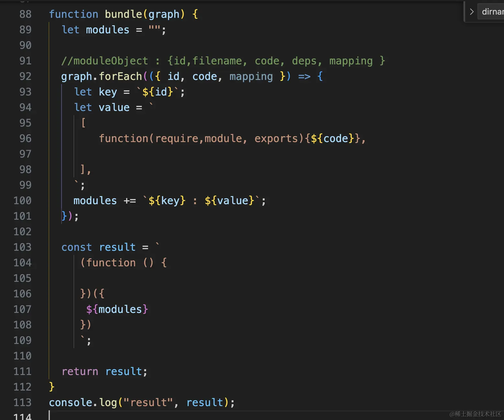The width and height of the screenshot is (504, 420).
Task: Click the function name bundle
Action: coord(123,14)
